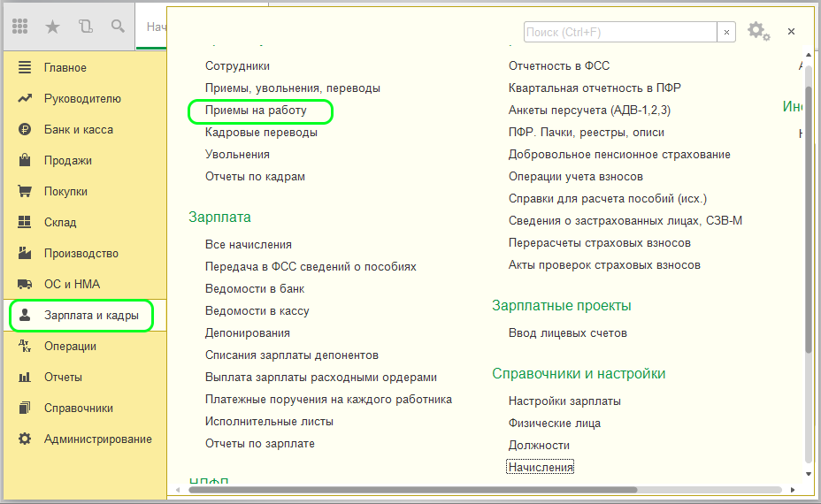Open ПФР. Пачки, реестры, описи
Screen dimensions: 821x504
(x=587, y=133)
